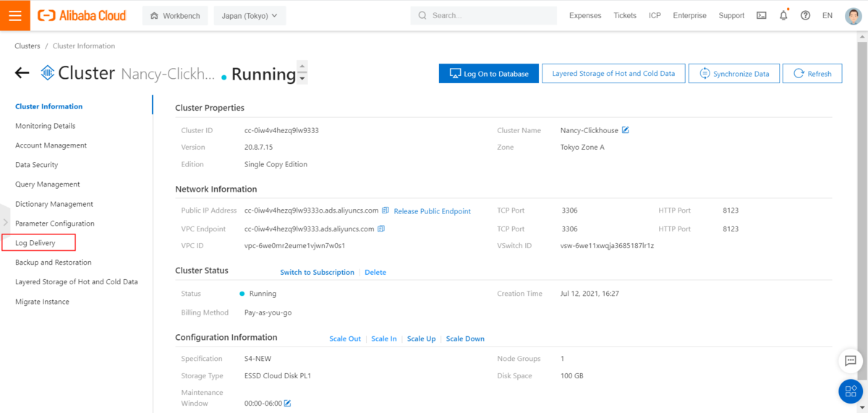Select the Single Copy Edition value
This screenshot has height=413, width=868.
pos(276,164)
